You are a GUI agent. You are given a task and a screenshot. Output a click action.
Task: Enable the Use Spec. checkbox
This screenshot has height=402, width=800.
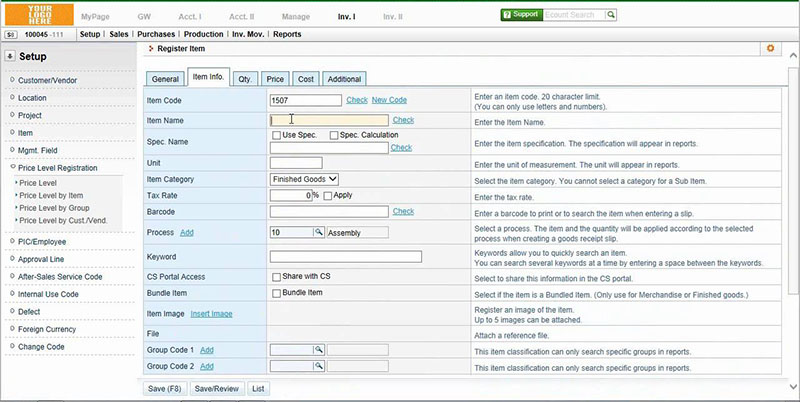point(277,135)
